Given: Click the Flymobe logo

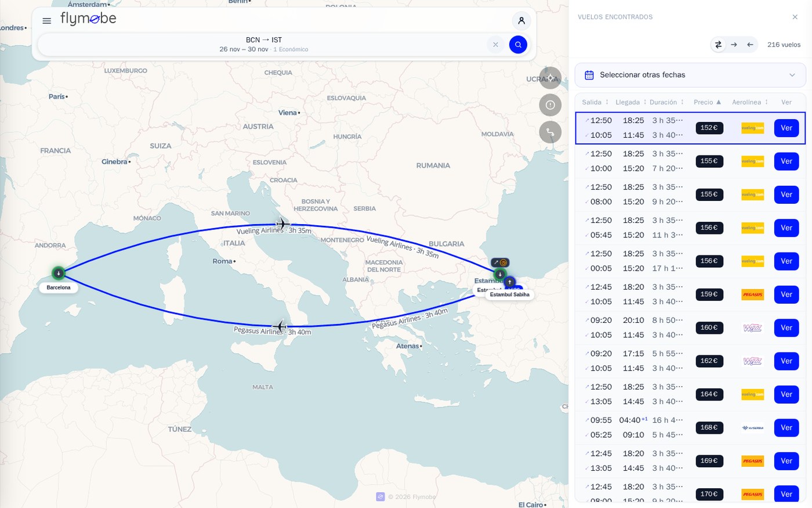Looking at the screenshot, I should [x=88, y=19].
